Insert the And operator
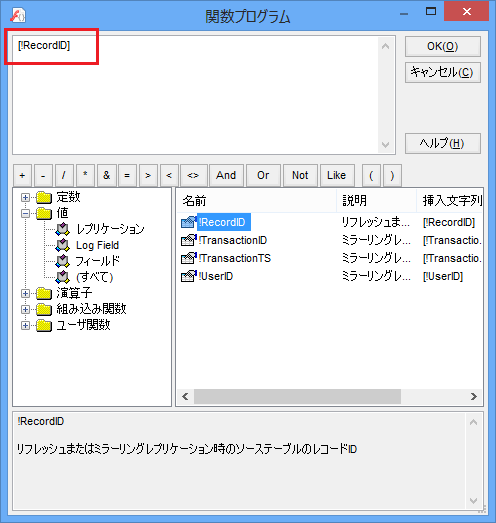Screen dimensions: 496x523 pos(226,175)
